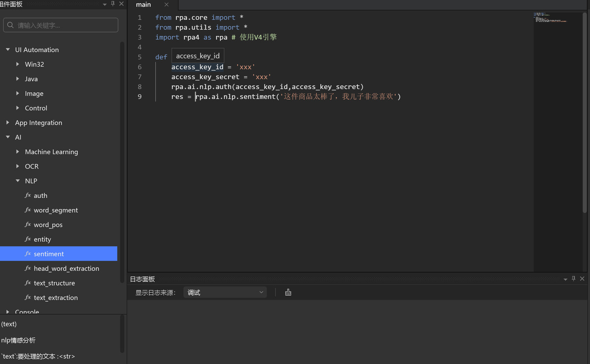Click 'nlp情感分析' description text
Image resolution: width=590 pixels, height=364 pixels.
click(18, 340)
